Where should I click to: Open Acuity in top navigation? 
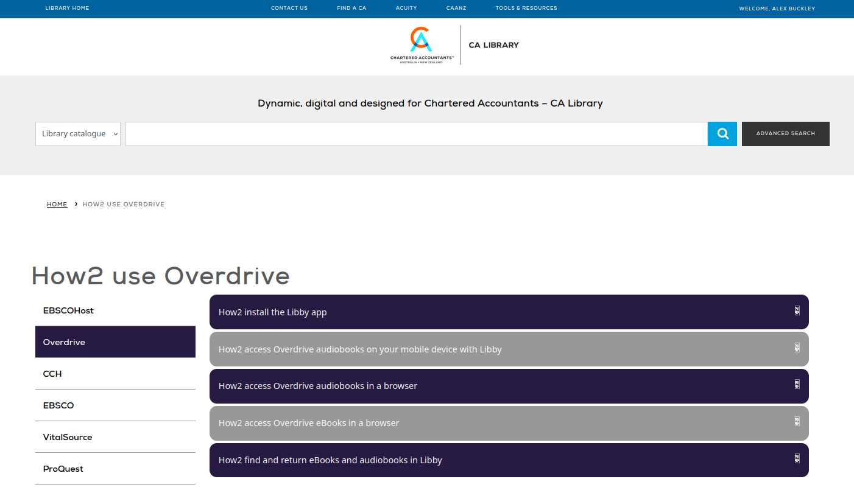click(x=406, y=9)
